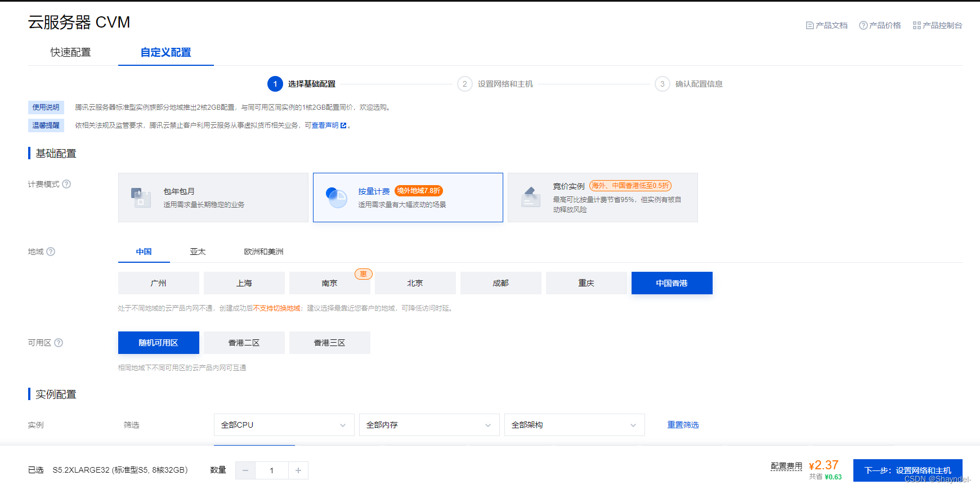Click the help icon beside 可用区

[x=59, y=343]
